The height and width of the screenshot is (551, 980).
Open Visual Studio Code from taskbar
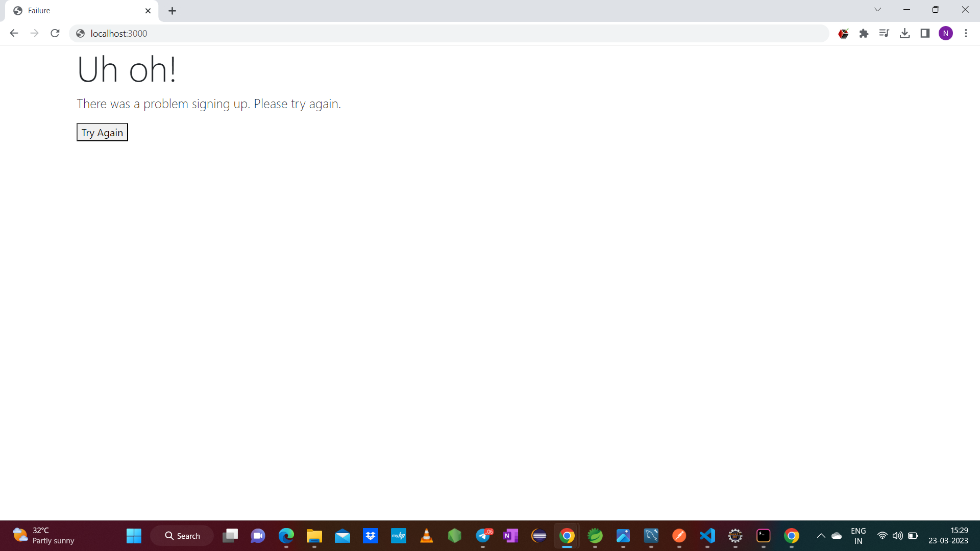[x=707, y=536]
